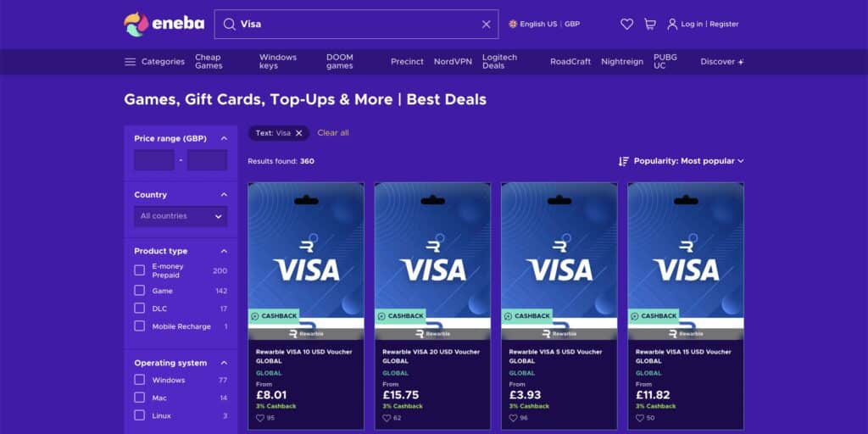
Task: Open the shopping cart icon
Action: 650,24
